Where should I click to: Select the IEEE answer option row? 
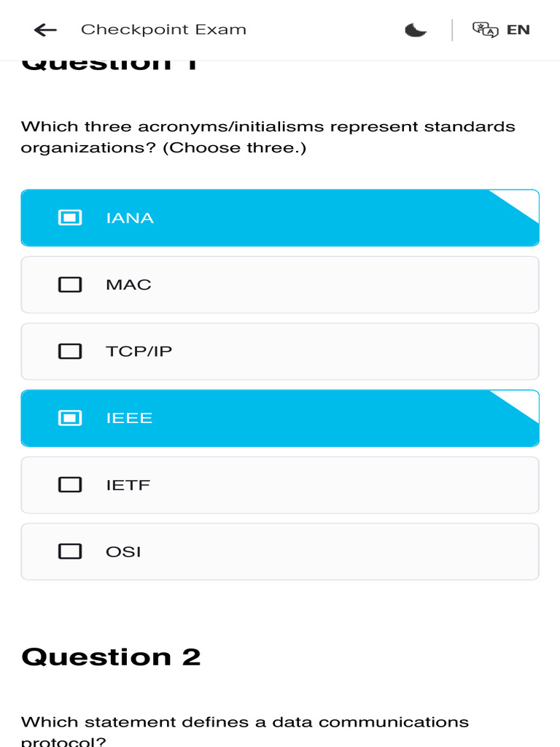click(280, 418)
